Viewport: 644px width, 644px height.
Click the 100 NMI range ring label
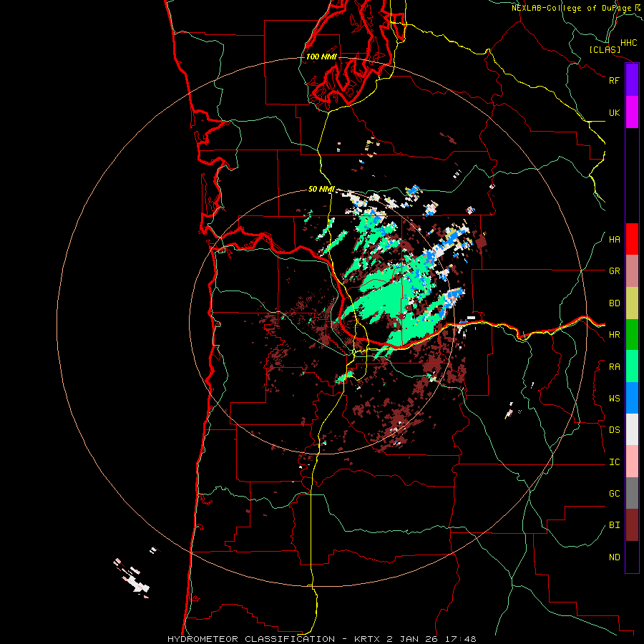pos(321,57)
